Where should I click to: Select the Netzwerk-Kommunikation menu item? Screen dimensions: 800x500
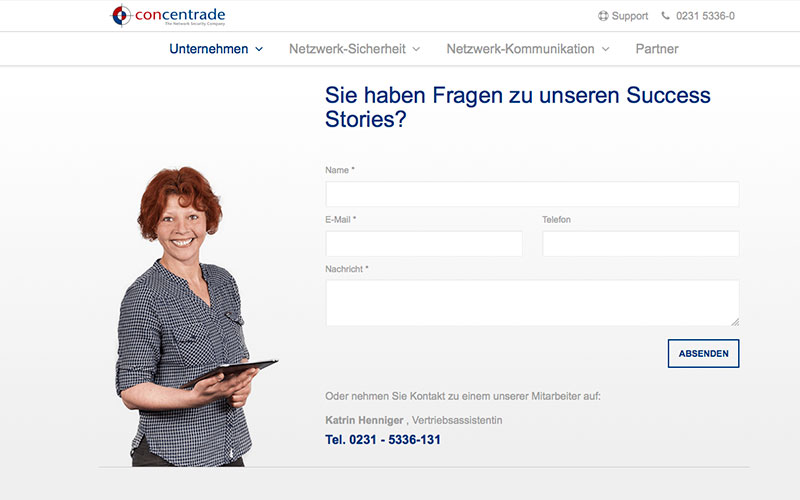click(520, 49)
